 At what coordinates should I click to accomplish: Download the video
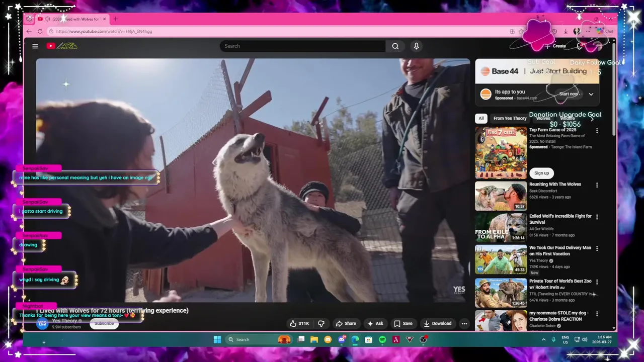tap(437, 324)
